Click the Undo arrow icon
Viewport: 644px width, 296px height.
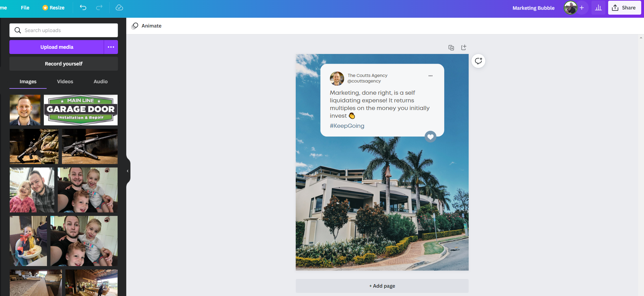click(83, 7)
